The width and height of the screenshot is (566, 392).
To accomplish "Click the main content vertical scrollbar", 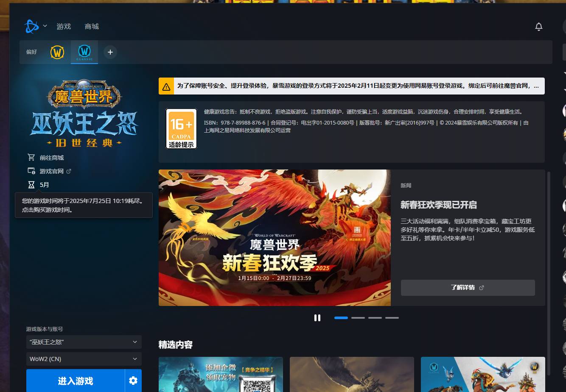I will 549,273.
